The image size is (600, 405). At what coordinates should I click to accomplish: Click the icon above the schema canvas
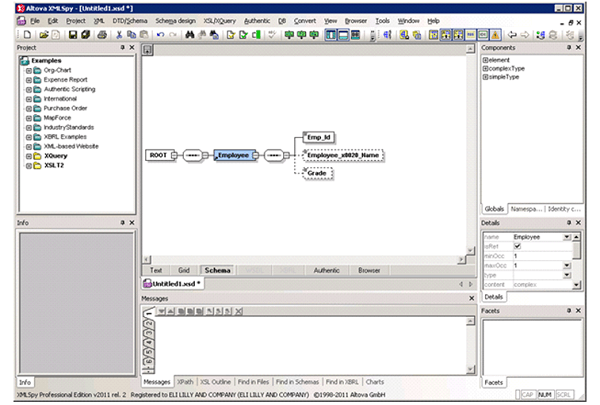pos(148,50)
